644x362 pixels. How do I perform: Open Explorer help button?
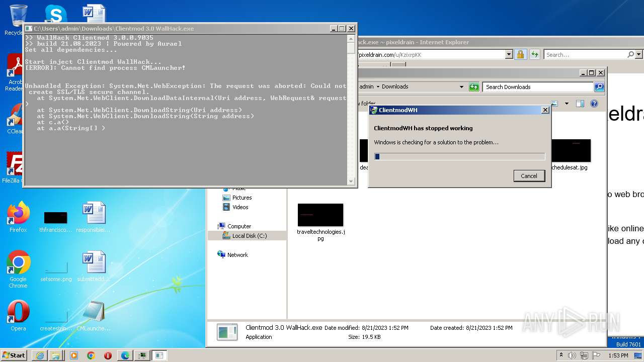(x=594, y=104)
